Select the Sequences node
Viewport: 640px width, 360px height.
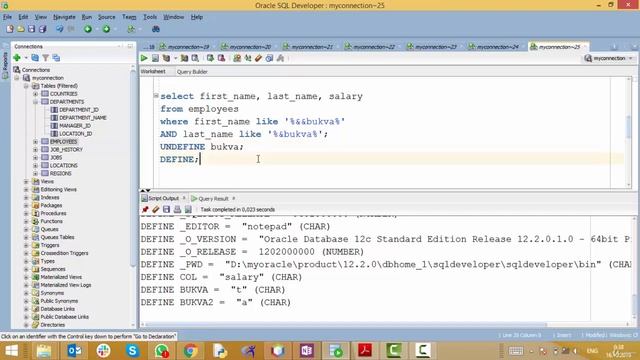[x=53, y=269]
